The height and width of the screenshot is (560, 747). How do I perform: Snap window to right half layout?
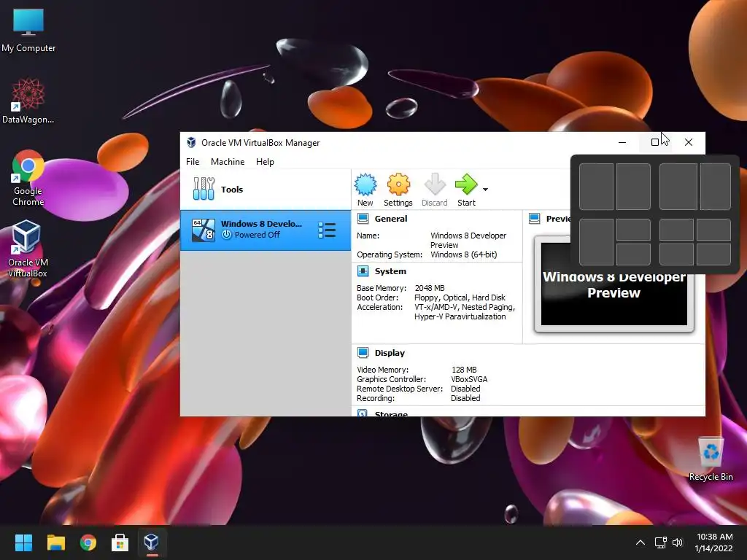[634, 187]
